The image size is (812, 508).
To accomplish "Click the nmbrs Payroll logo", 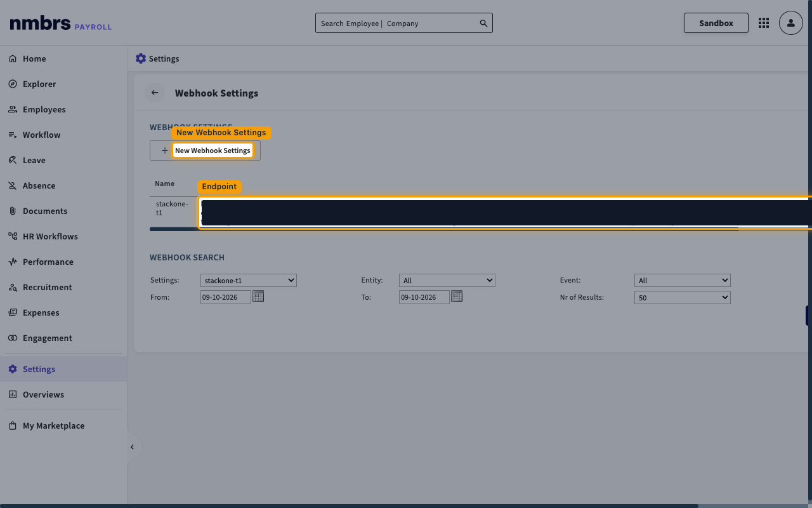I will click(61, 24).
